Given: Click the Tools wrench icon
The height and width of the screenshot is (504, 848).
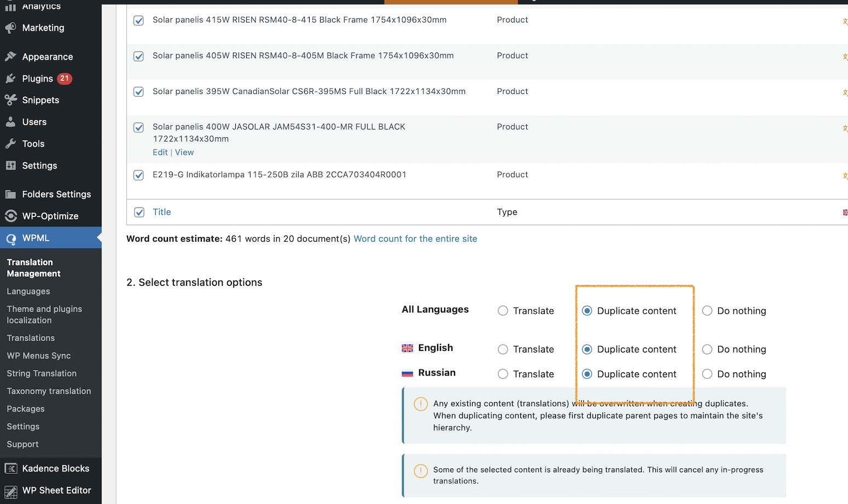Looking at the screenshot, I should 10,144.
